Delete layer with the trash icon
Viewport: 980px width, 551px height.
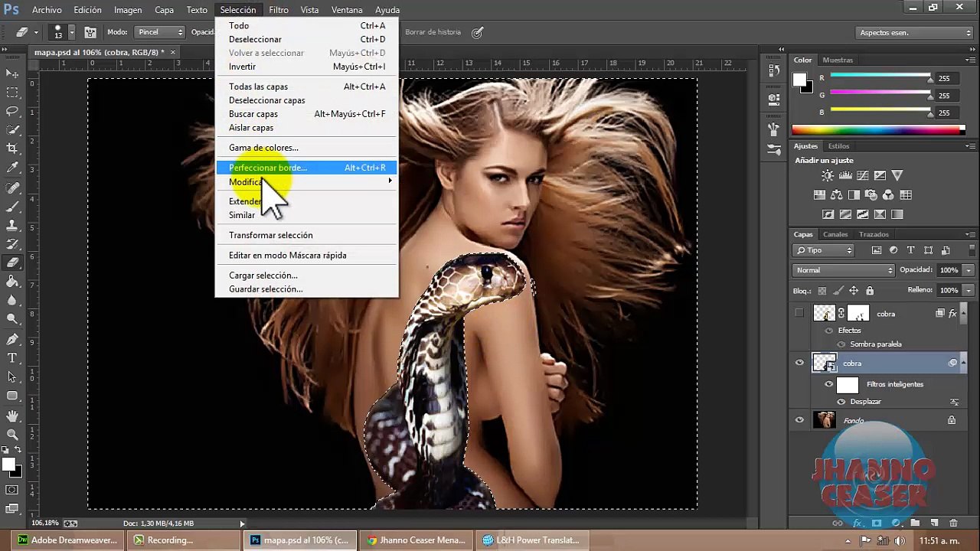[x=953, y=523]
